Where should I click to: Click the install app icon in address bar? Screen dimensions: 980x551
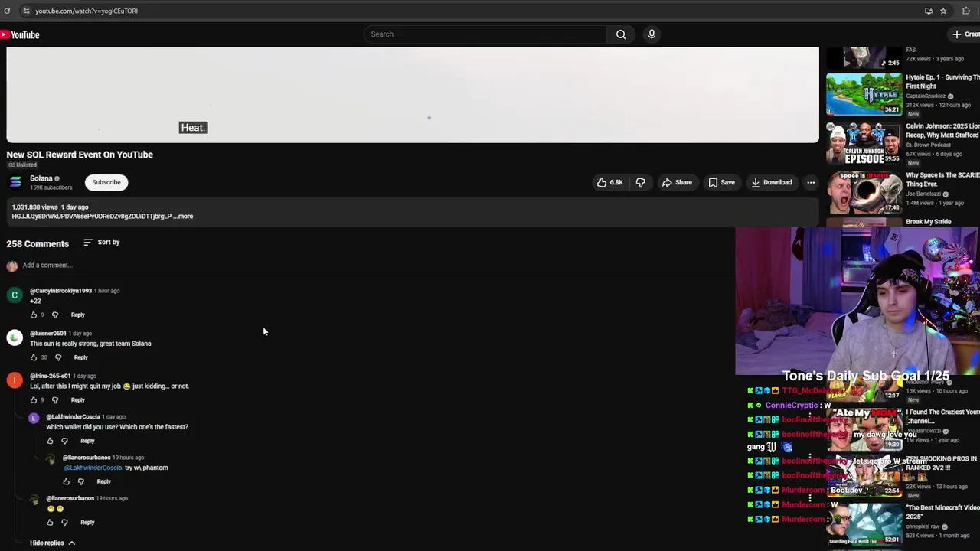point(929,11)
